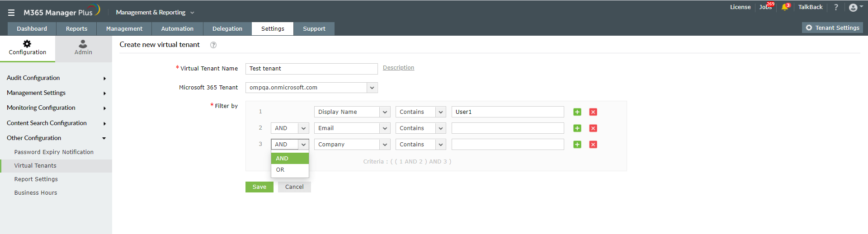This screenshot has width=868, height=234.
Task: Click the Tenant Settings button
Action: pyautogui.click(x=832, y=28)
